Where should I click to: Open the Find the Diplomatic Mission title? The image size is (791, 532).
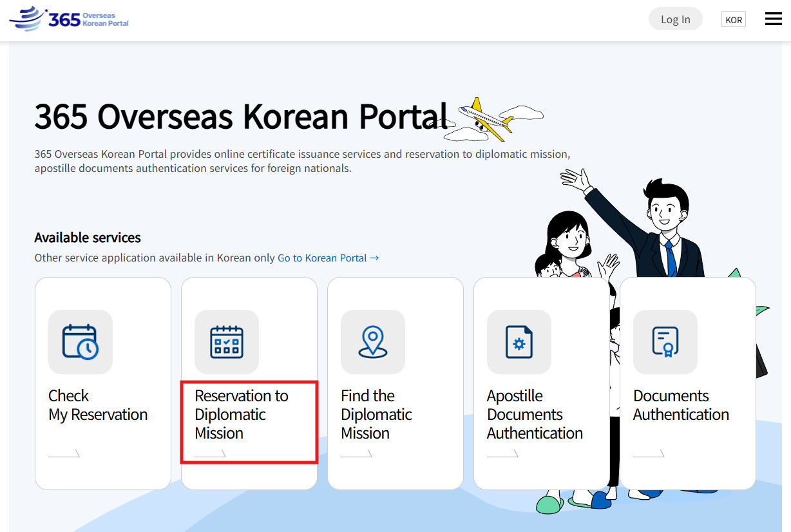click(376, 414)
